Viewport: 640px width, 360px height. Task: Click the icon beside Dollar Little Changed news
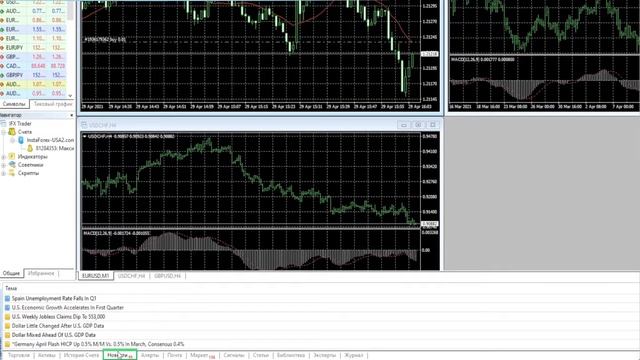(x=7, y=326)
